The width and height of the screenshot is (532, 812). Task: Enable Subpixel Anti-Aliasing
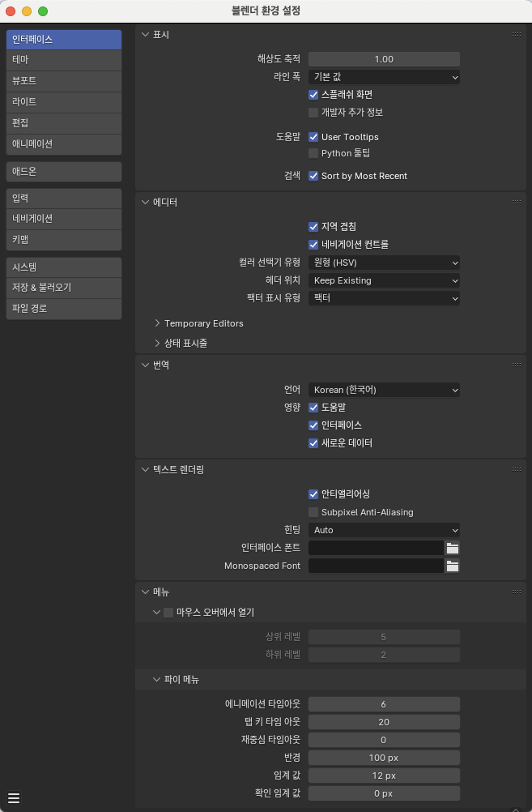[313, 512]
